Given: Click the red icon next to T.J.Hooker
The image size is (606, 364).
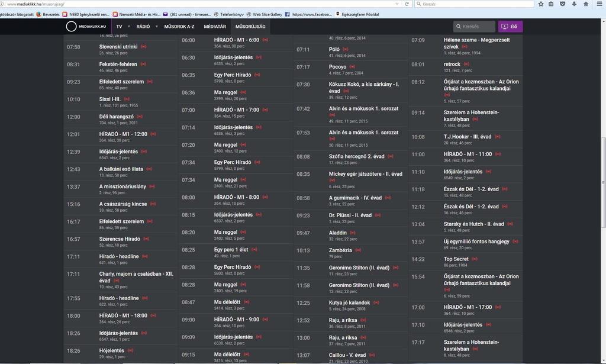Looking at the screenshot, I should tap(497, 137).
